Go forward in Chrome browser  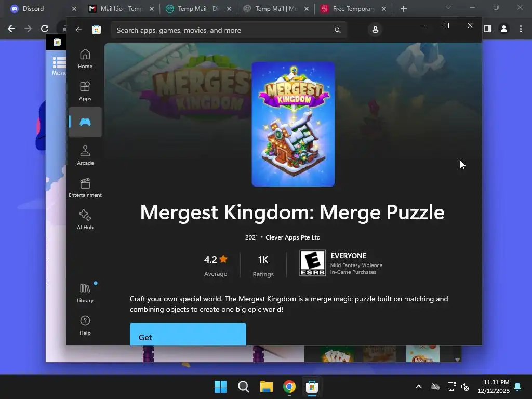pos(28,29)
